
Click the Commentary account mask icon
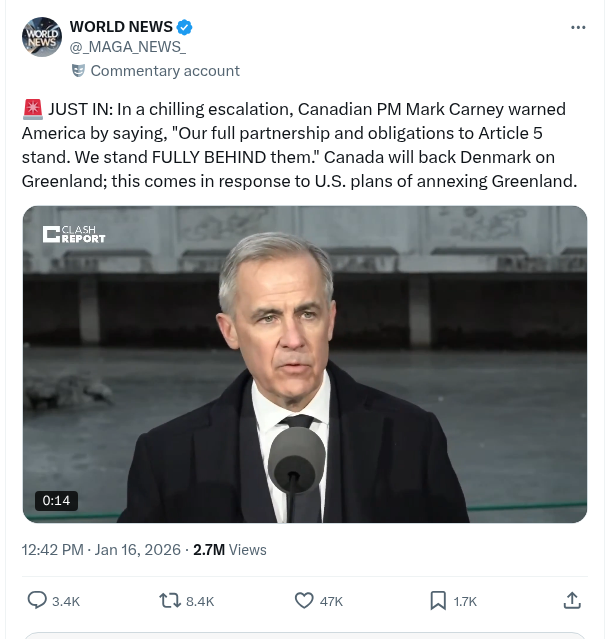pos(78,71)
